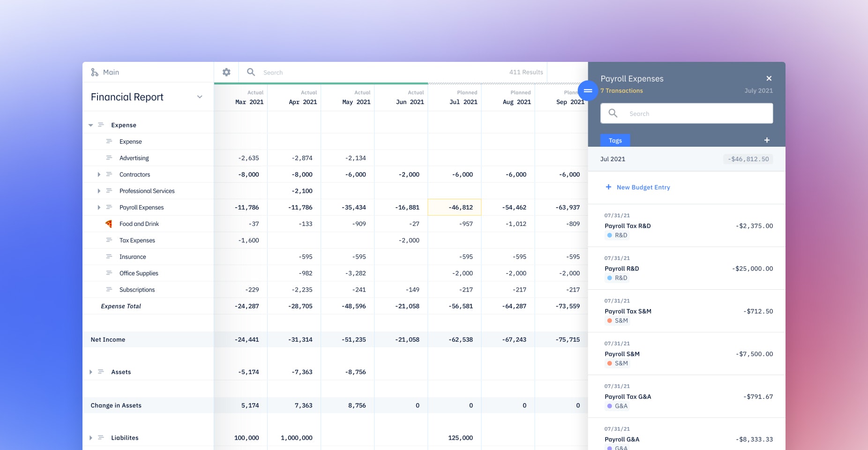The image size is (868, 450).
Task: Click the Expense Total row label
Action: point(121,306)
